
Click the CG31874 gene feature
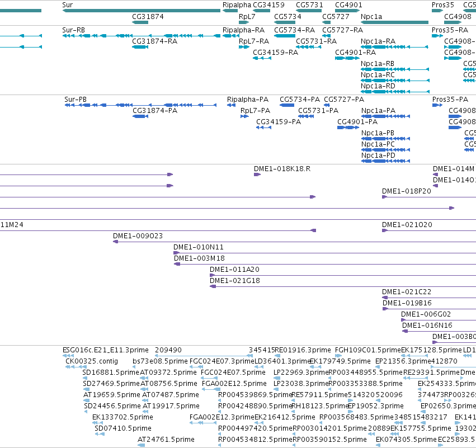140,22
